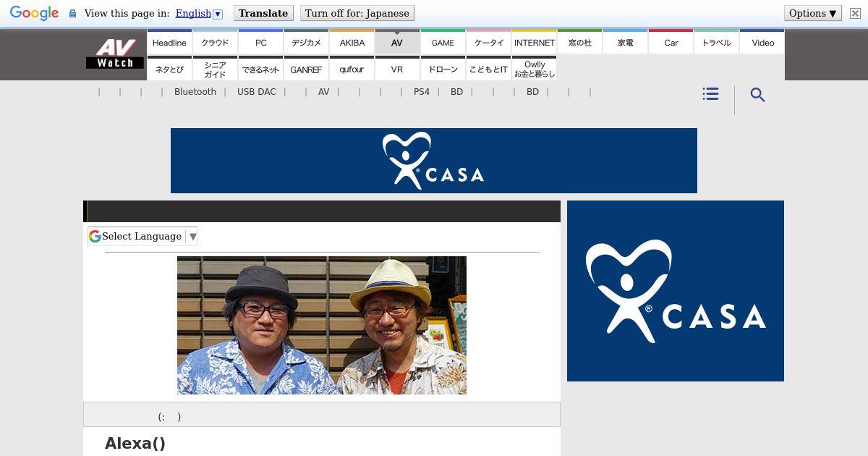Switch to the AKIBA tab

point(352,42)
